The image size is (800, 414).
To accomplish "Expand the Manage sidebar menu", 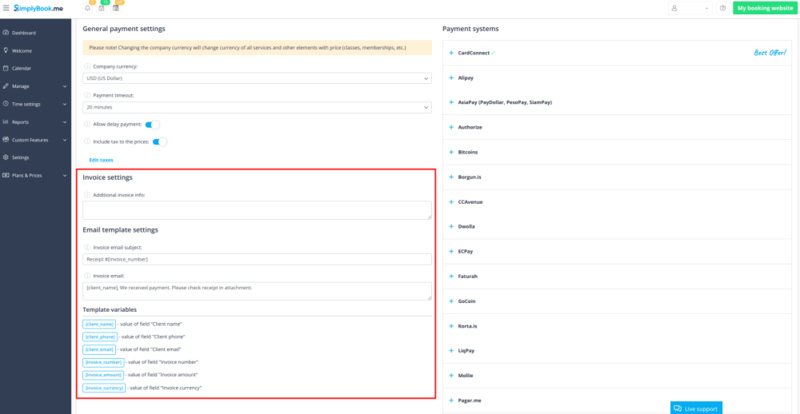I will click(x=35, y=86).
